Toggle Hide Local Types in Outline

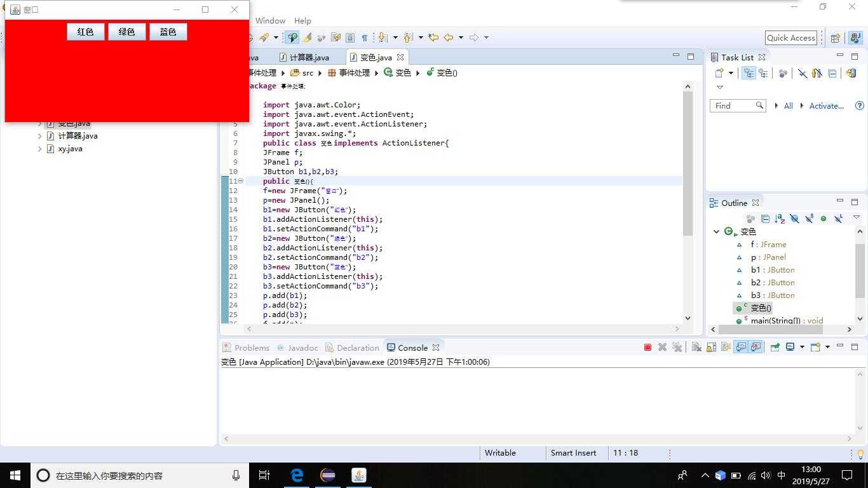[x=838, y=219]
